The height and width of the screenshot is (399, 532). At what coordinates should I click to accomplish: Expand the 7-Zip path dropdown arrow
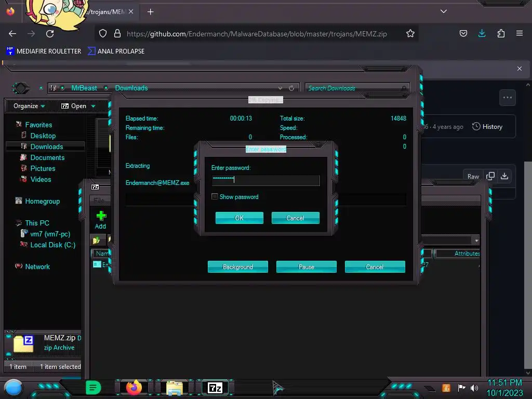tap(476, 241)
